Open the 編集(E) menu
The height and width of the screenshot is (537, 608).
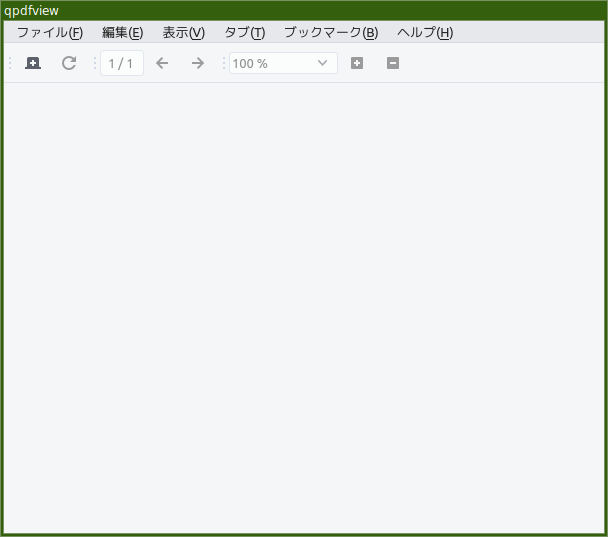[x=123, y=32]
